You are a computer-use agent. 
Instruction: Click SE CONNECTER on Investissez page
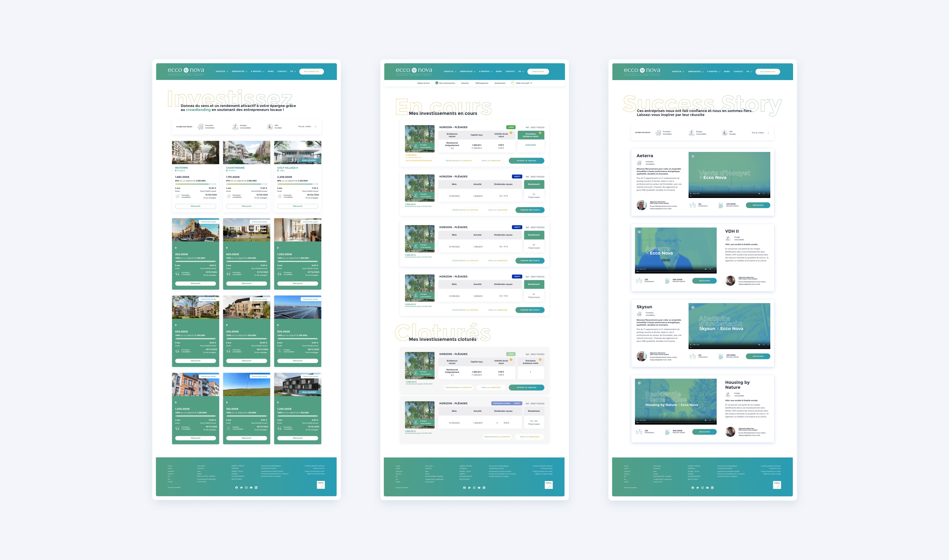click(312, 71)
